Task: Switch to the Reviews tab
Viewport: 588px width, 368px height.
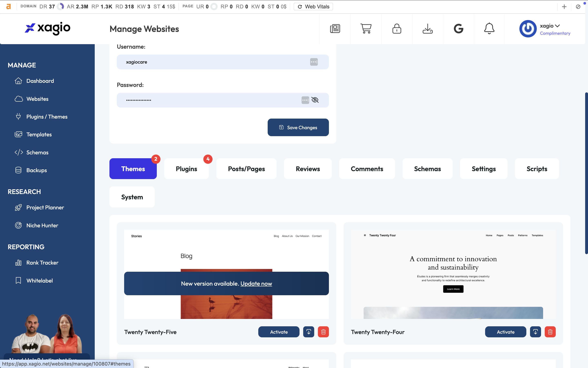Action: (x=308, y=169)
